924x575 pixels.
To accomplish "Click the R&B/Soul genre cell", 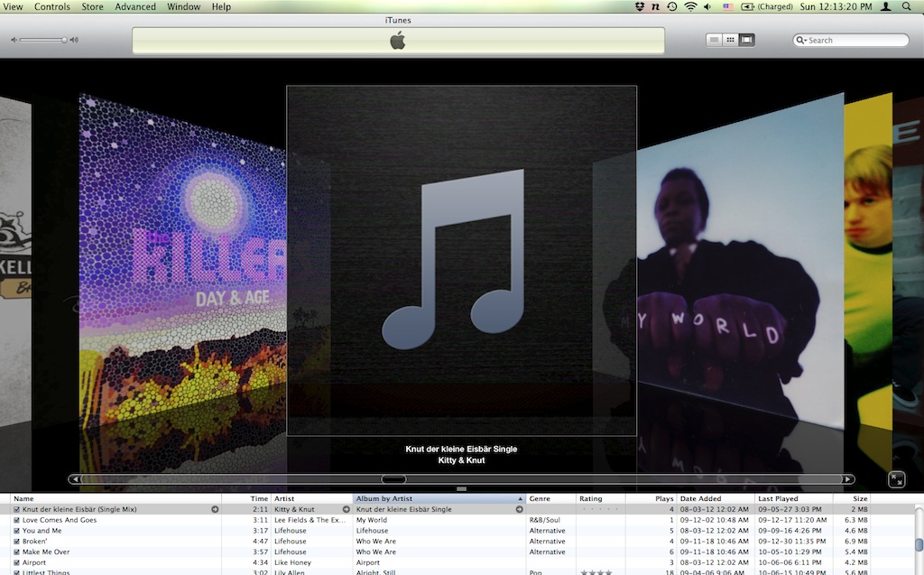I will pos(544,520).
